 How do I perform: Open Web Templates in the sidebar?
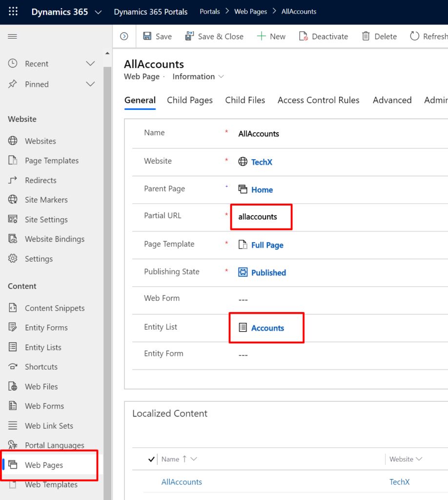(51, 484)
